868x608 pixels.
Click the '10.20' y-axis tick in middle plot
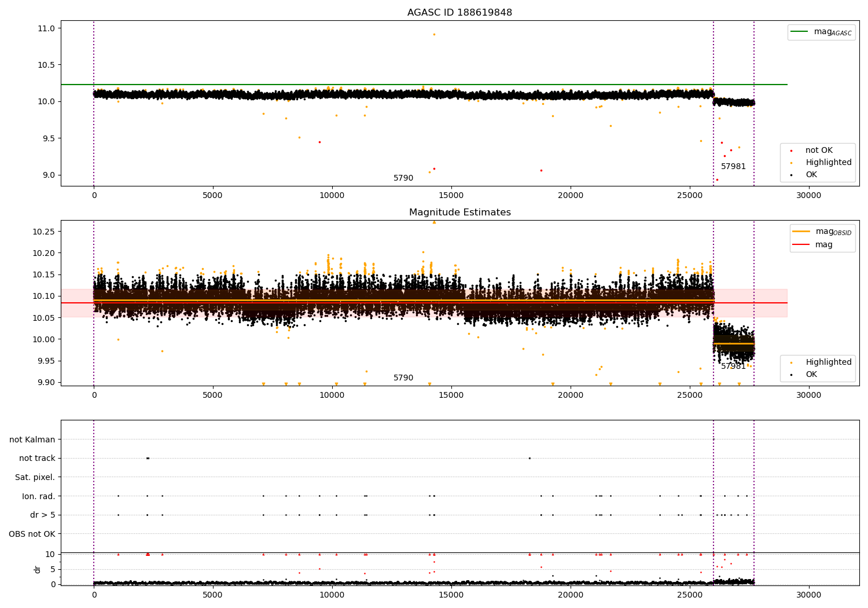43,253
